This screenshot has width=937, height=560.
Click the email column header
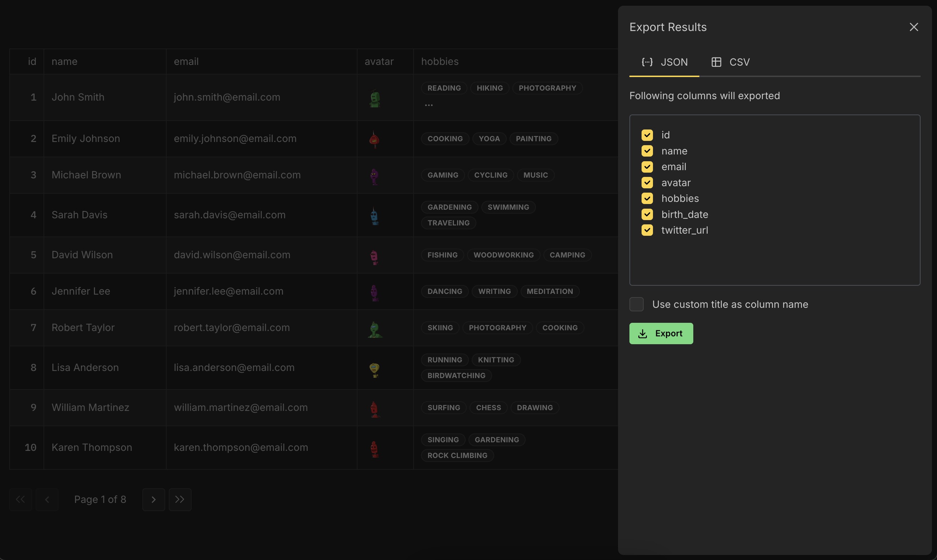(186, 61)
